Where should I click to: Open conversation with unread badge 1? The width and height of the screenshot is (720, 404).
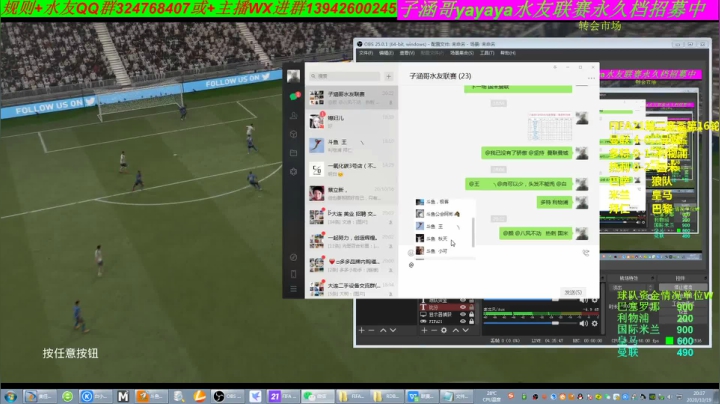352,121
